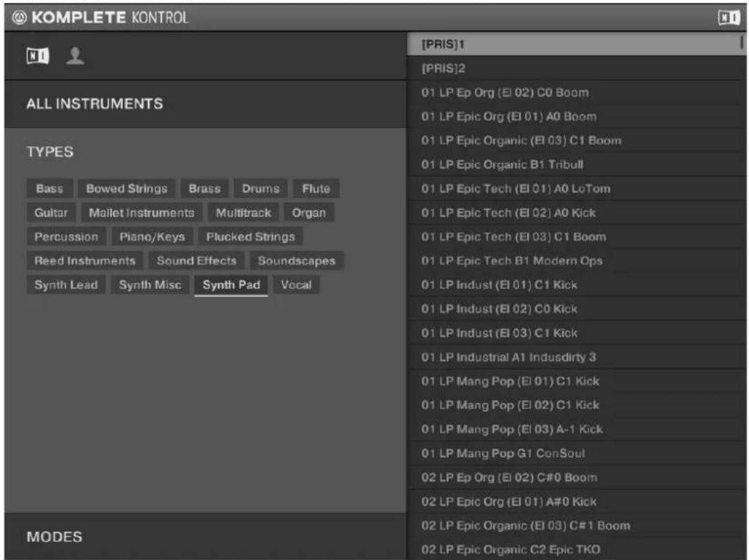749x560 pixels.
Task: Select the [PRIS]2 preset
Action: (577, 68)
